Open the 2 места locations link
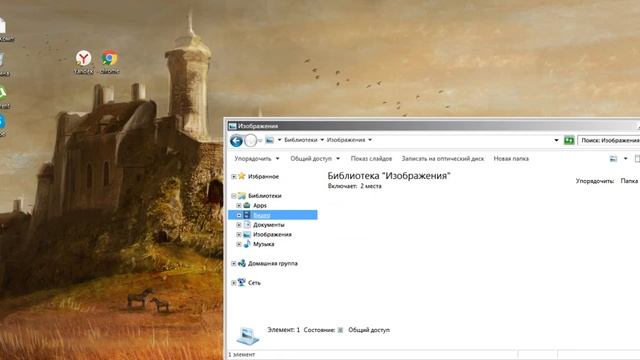The height and width of the screenshot is (360, 640). (371, 186)
